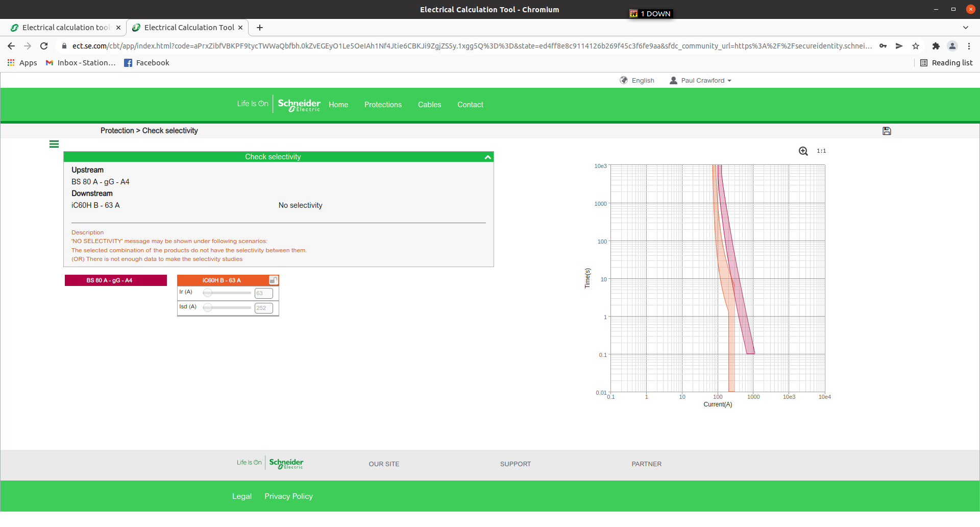Open the Paul Crawford user dropdown
Viewport: 980px width, 527px height.
(x=700, y=81)
